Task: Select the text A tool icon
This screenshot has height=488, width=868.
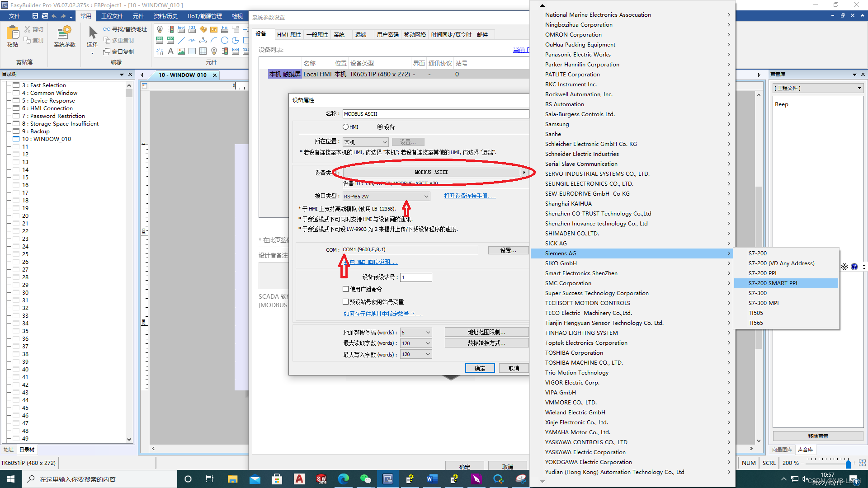Action: pos(170,52)
